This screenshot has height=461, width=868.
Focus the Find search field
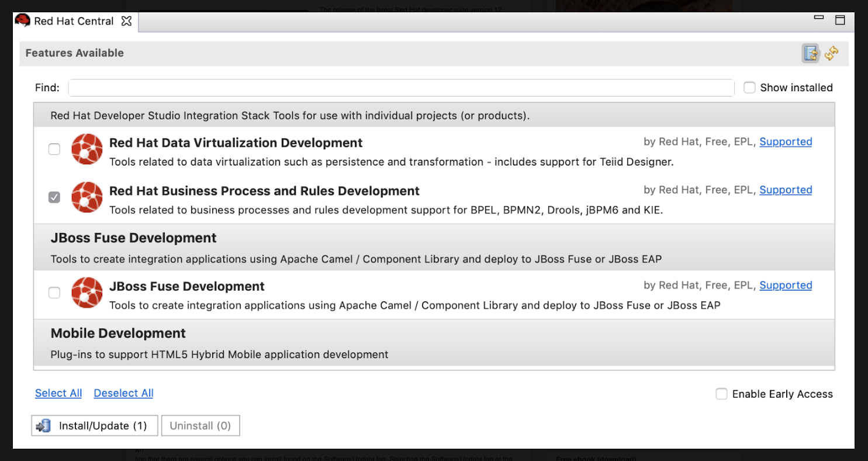[x=401, y=88]
